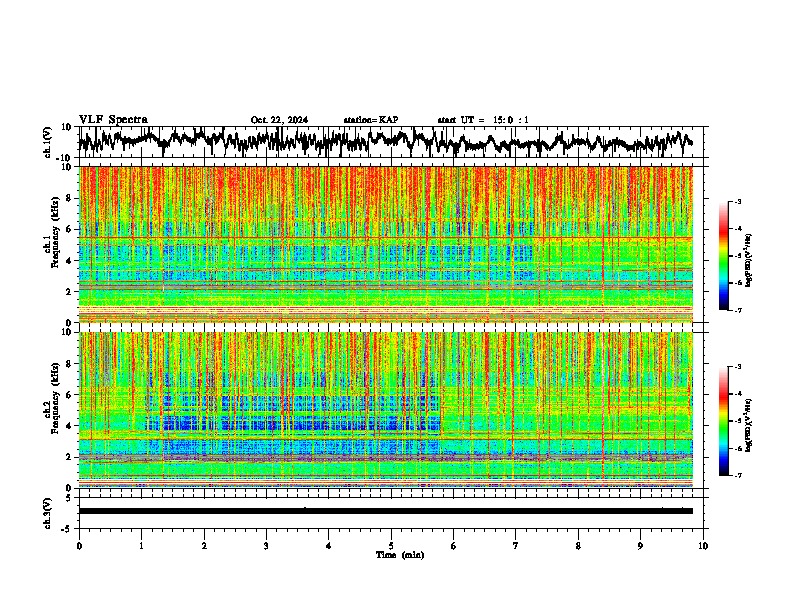Click the ch.3(V) black trace panel
The height and width of the screenshot is (612, 792).
(393, 513)
